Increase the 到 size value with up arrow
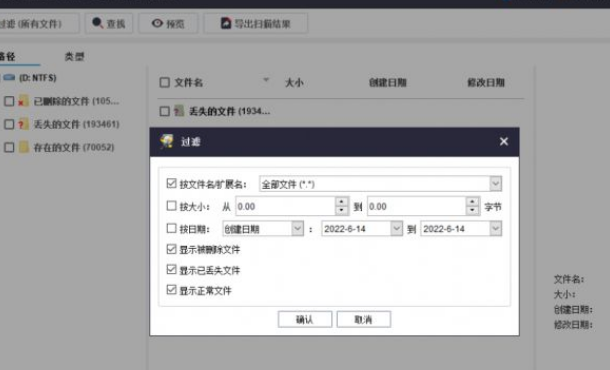The height and width of the screenshot is (370, 610). tap(472, 202)
